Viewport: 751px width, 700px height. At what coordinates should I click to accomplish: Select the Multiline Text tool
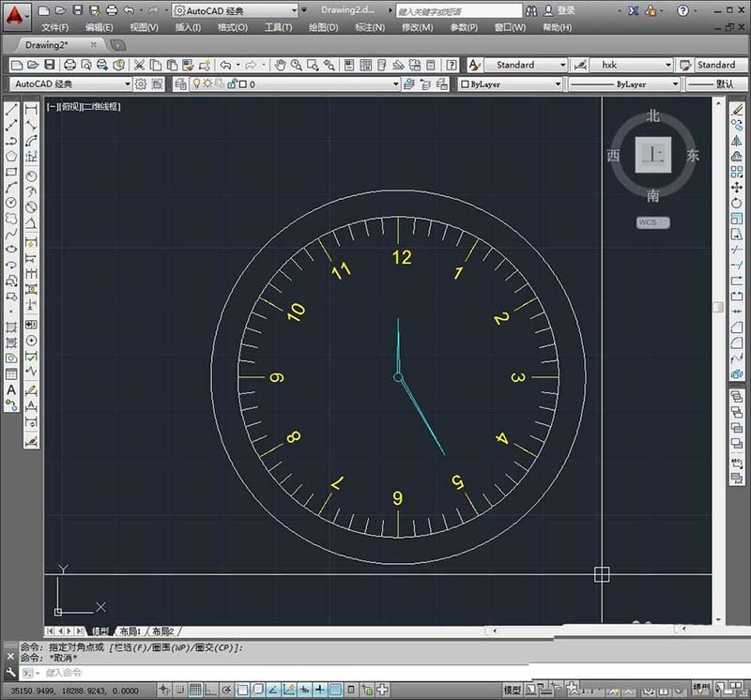click(12, 388)
